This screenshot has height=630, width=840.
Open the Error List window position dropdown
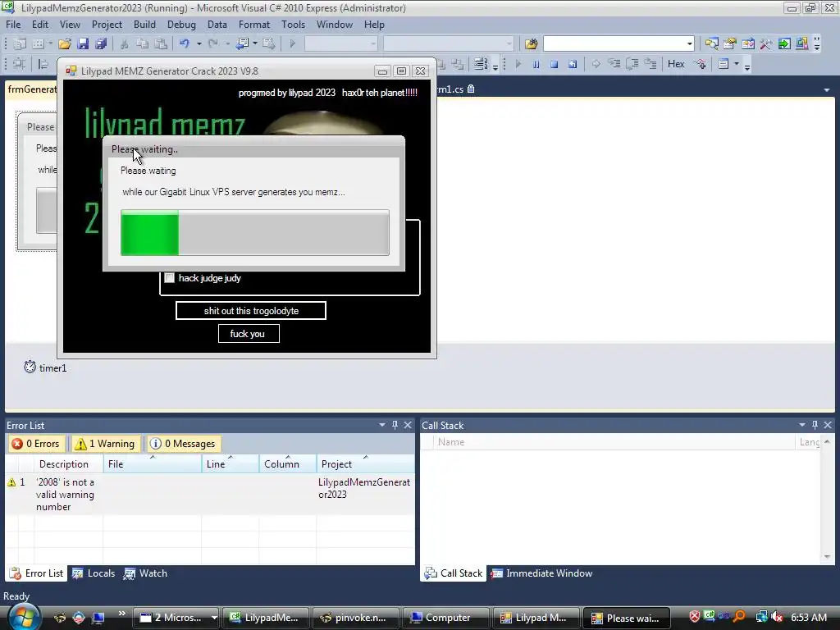pyautogui.click(x=382, y=425)
